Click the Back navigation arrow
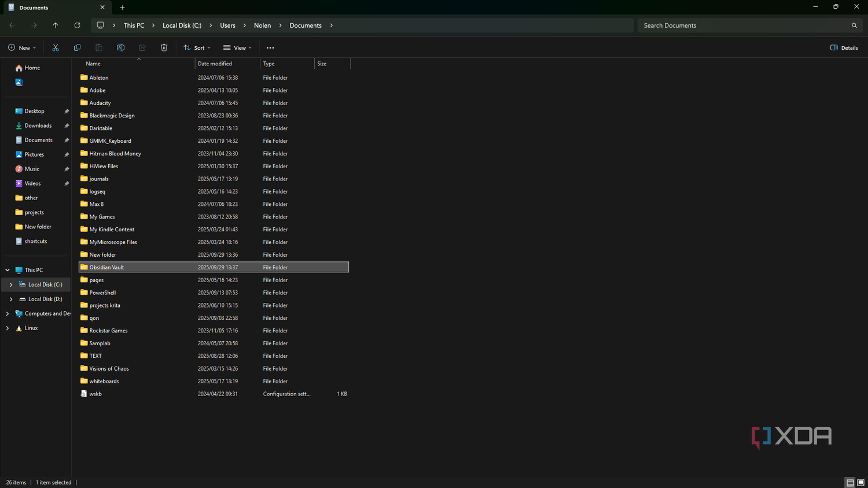Viewport: 868px width, 488px height. (x=12, y=25)
